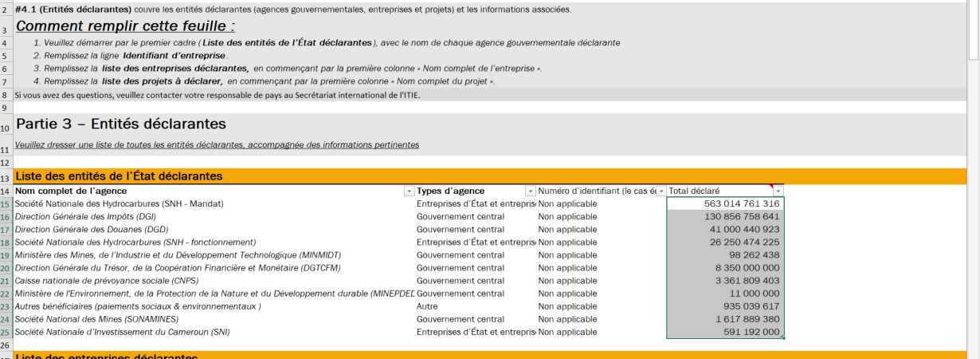Click the total value 98 262 438
The height and width of the screenshot is (359, 980).
click(725, 255)
